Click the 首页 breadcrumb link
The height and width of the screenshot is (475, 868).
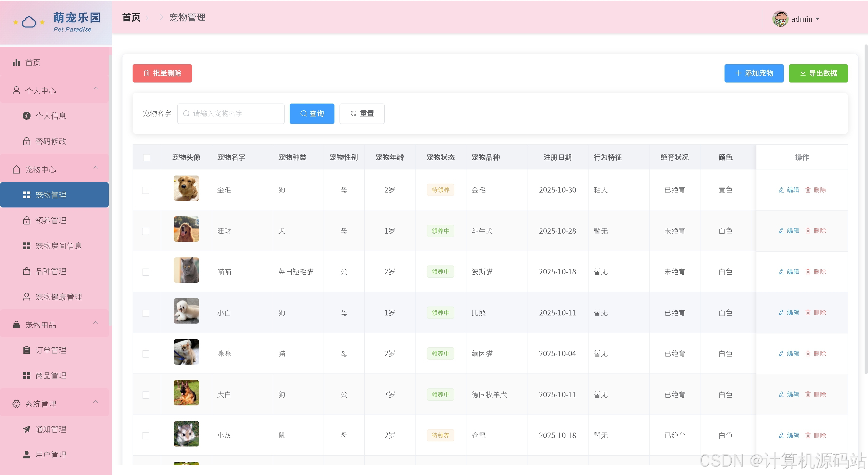point(131,18)
